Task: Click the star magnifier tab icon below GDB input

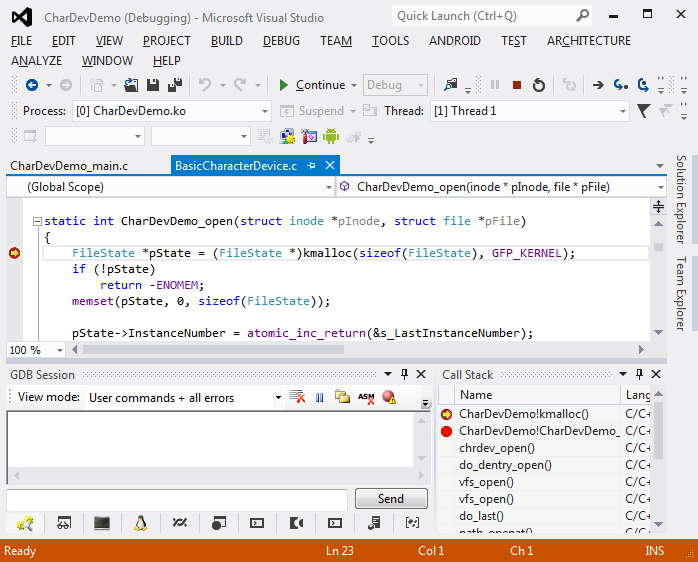Action: click(25, 523)
